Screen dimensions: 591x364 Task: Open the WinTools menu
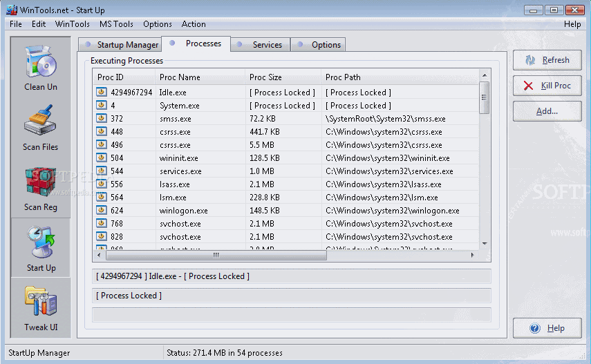pos(73,24)
